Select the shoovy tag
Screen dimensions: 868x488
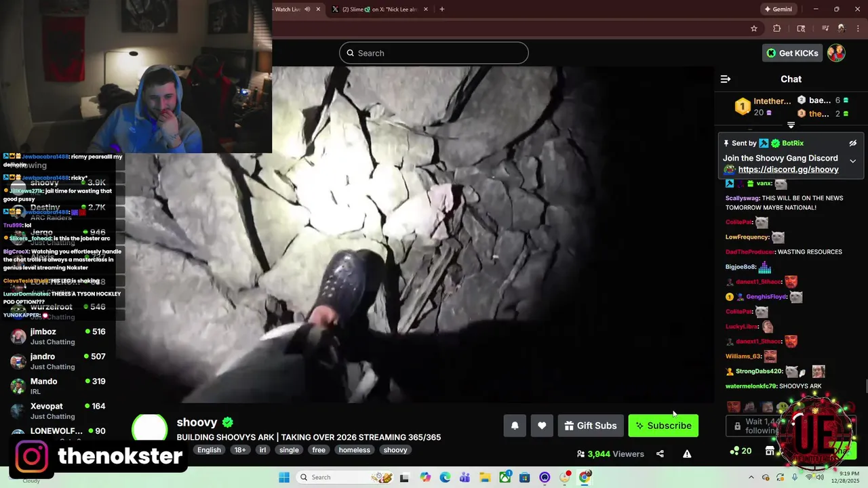coord(395,450)
